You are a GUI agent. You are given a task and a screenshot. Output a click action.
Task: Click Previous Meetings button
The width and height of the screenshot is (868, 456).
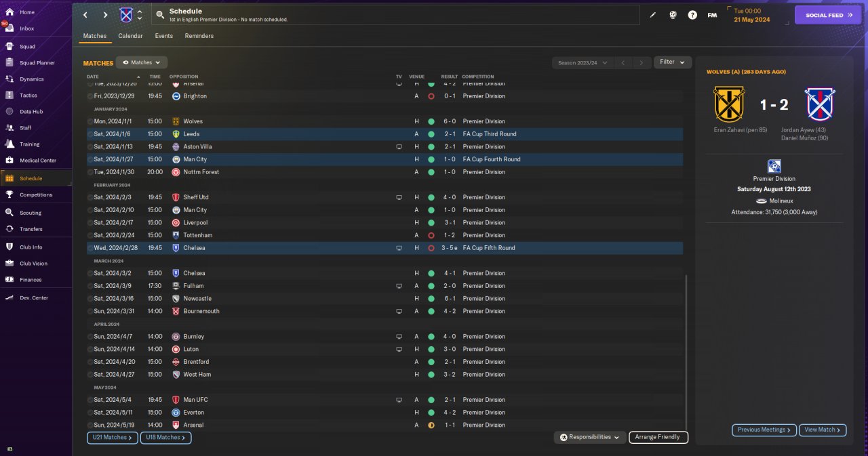click(764, 430)
